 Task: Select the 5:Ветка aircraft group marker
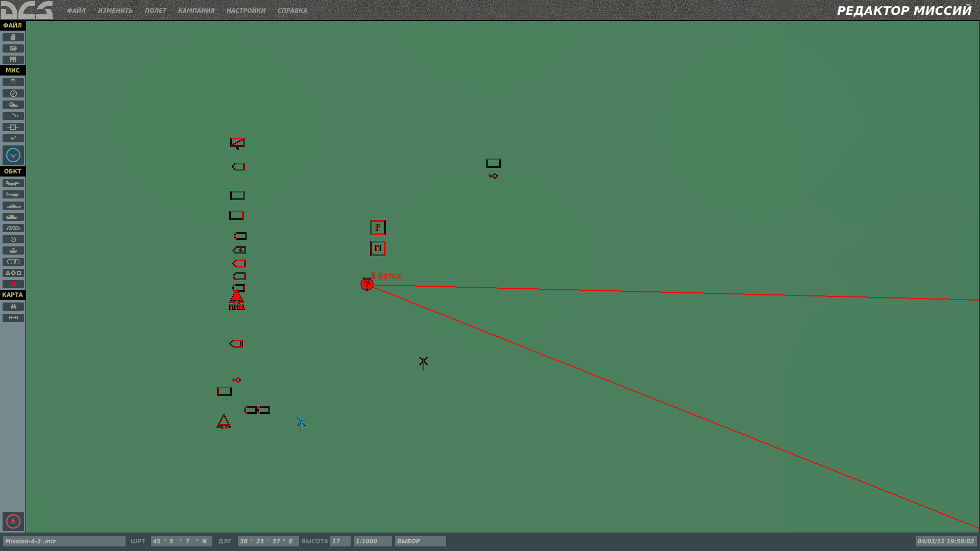[367, 284]
